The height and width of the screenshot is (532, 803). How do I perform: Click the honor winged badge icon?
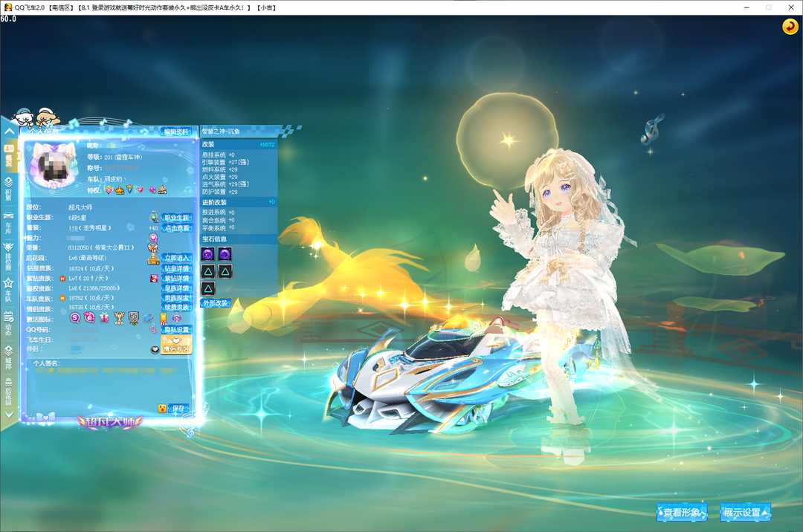point(152,248)
